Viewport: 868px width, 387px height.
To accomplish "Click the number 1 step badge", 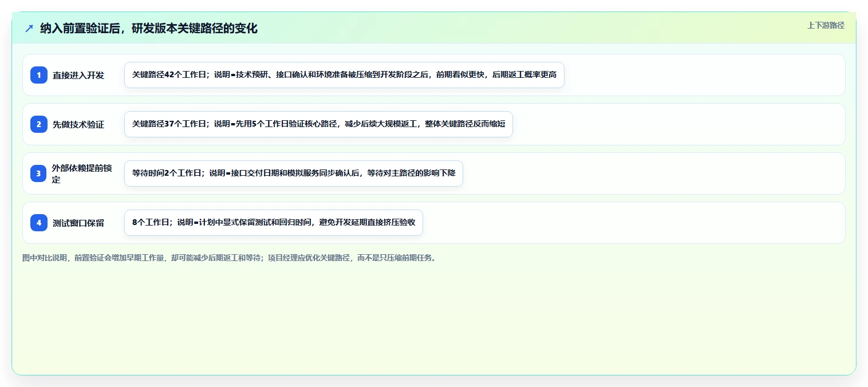I will click(x=39, y=75).
